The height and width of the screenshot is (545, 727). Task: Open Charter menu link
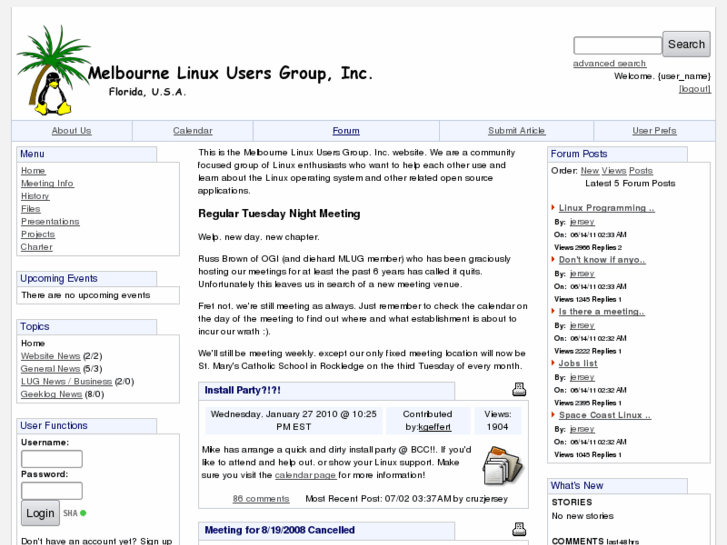[x=37, y=247]
